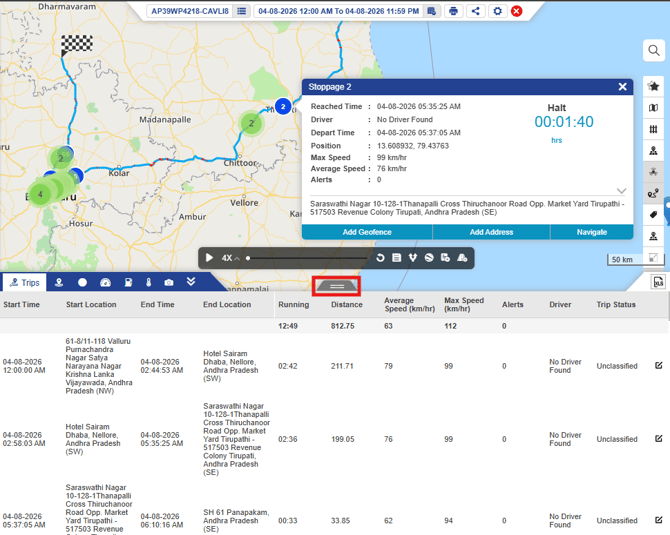Click the Driver column header
The image size is (670, 535).
(560, 305)
